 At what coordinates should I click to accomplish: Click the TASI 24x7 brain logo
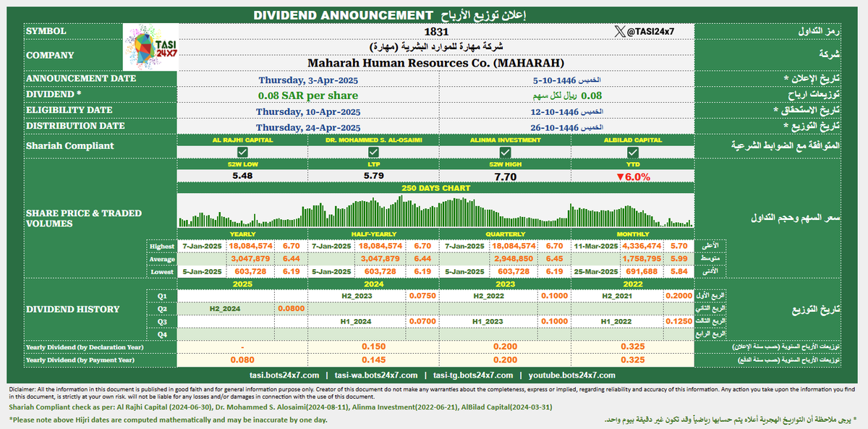pyautogui.click(x=149, y=48)
